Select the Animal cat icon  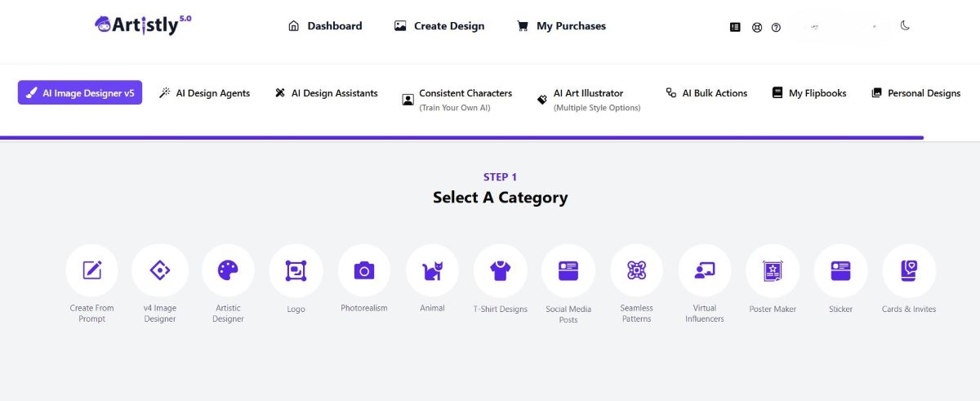point(432,270)
